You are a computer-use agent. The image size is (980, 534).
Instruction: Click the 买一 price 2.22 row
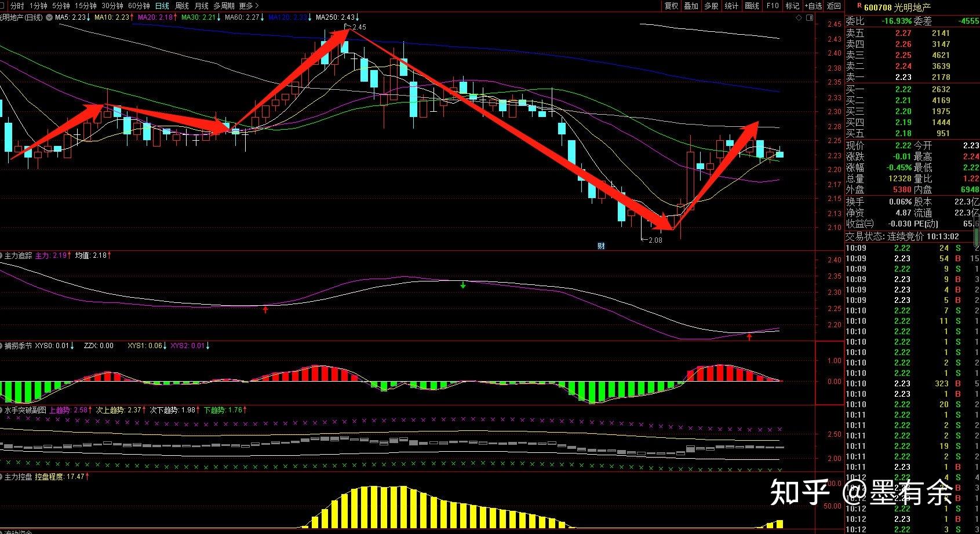coord(912,89)
